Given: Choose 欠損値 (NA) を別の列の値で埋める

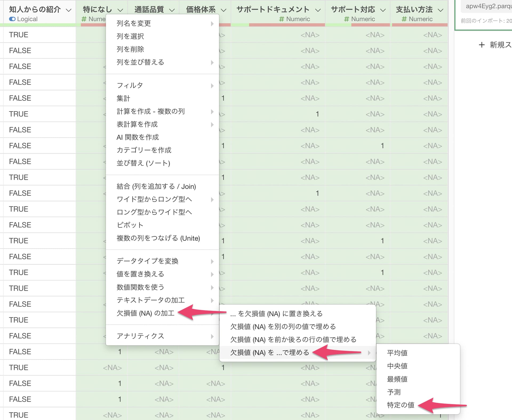Looking at the screenshot, I should [283, 326].
